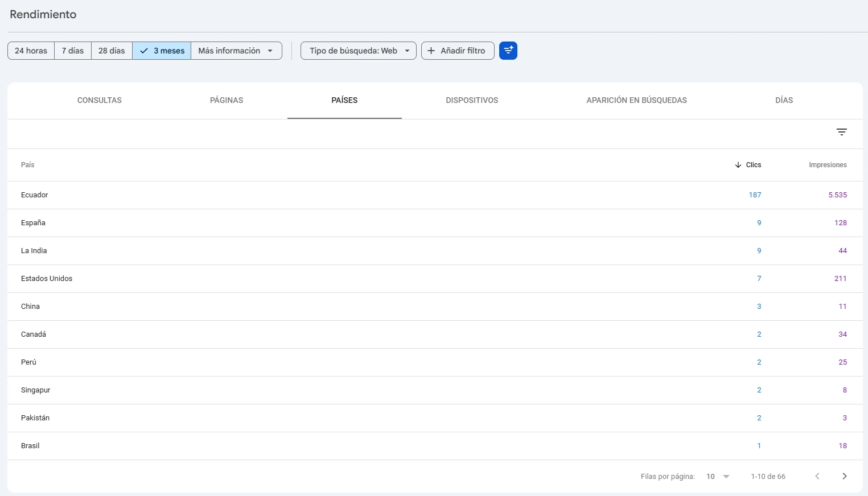This screenshot has height=496, width=868.
Task: Go to next page of countries
Action: pos(844,476)
